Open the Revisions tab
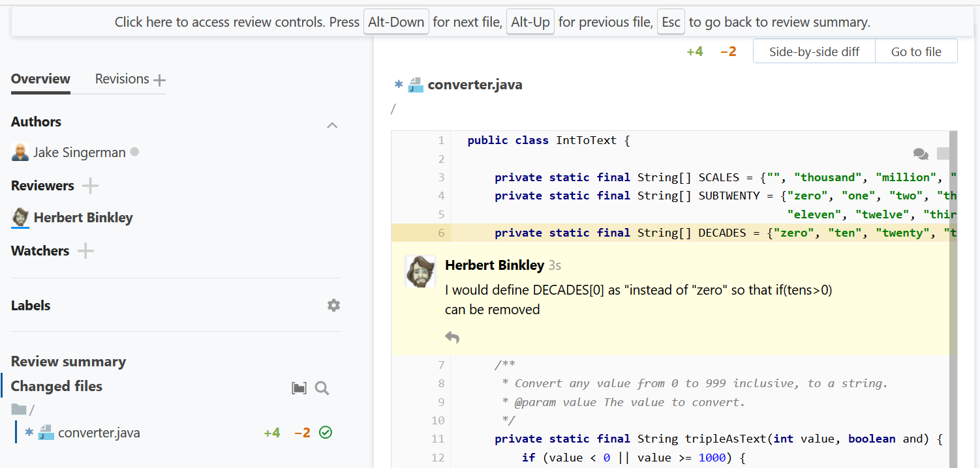This screenshot has height=468, width=980. click(x=122, y=79)
